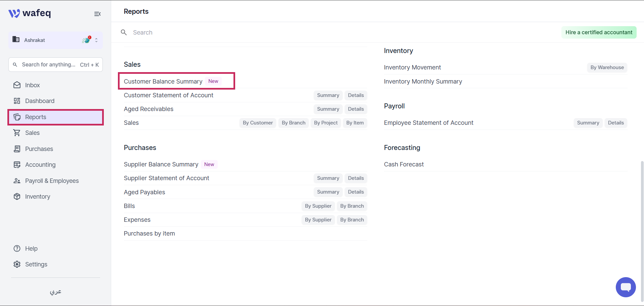Open the chat support bubble
Screen dimensions: 644x306
coord(626,287)
